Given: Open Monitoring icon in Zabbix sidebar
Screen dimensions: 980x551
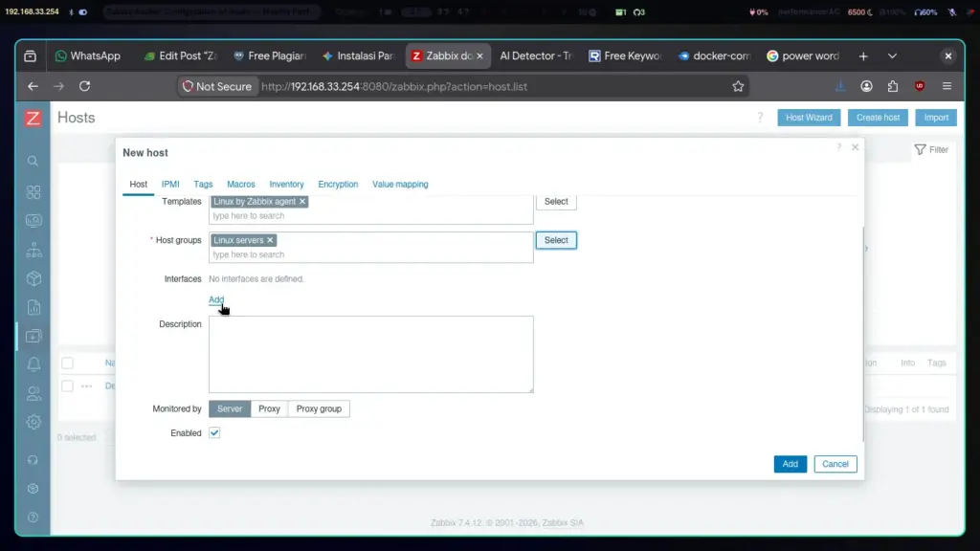Looking at the screenshot, I should (33, 221).
